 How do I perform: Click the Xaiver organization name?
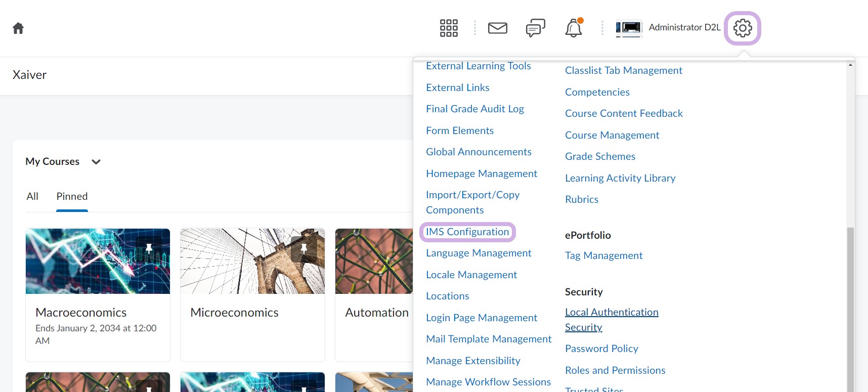click(29, 75)
